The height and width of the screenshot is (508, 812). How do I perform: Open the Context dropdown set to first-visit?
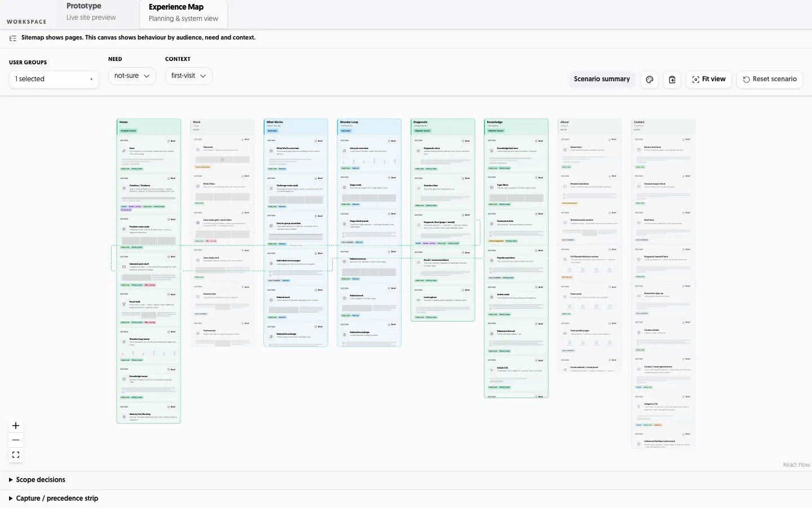tap(188, 76)
